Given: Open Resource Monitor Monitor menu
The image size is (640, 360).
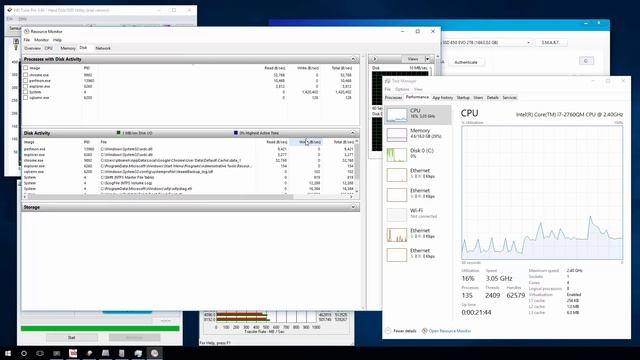Looking at the screenshot, I should coord(41,40).
